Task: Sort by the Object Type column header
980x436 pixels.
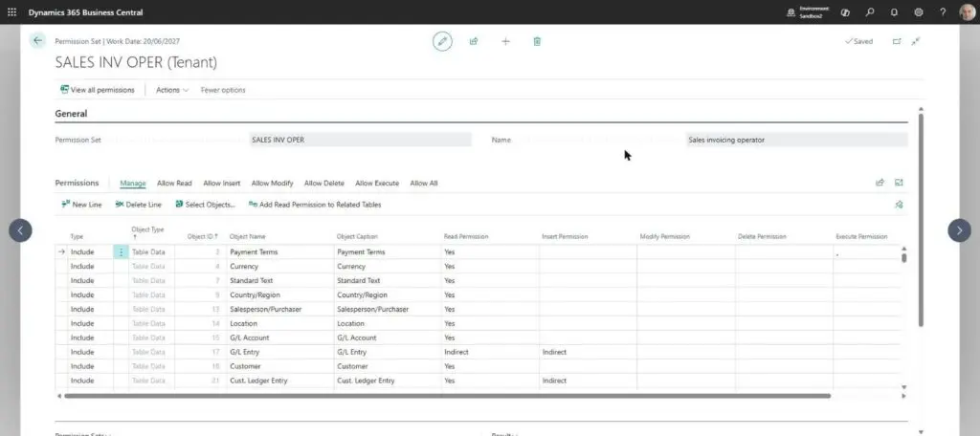Action: tap(147, 233)
